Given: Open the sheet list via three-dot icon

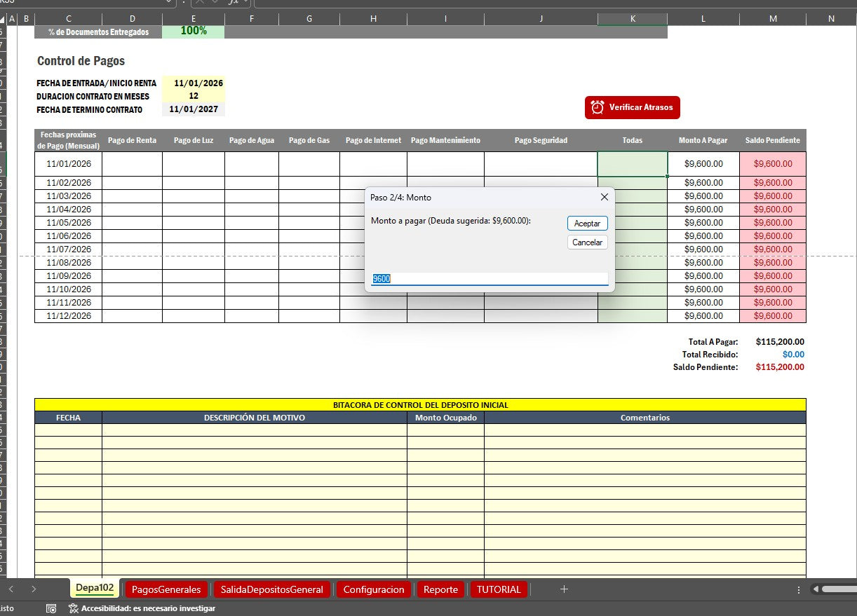Looking at the screenshot, I should coord(798,589).
